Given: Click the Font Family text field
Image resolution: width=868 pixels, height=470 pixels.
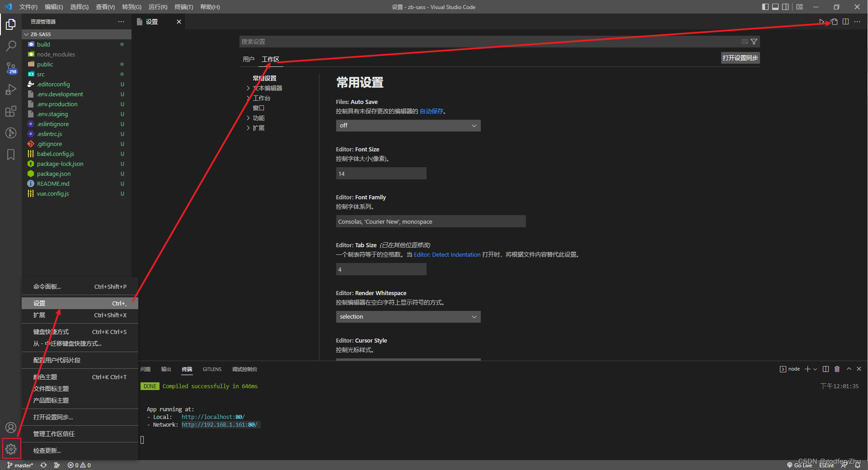Looking at the screenshot, I should pyautogui.click(x=431, y=221).
